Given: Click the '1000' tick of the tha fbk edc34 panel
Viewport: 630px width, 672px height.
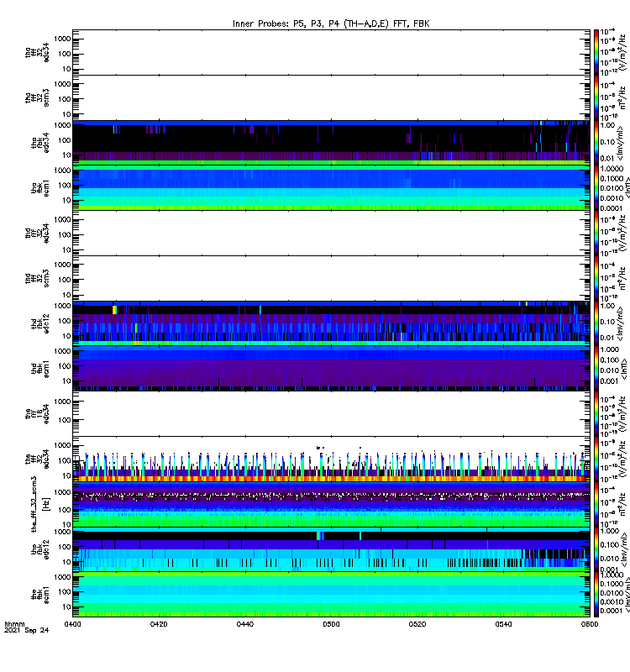Looking at the screenshot, I should tap(62, 125).
